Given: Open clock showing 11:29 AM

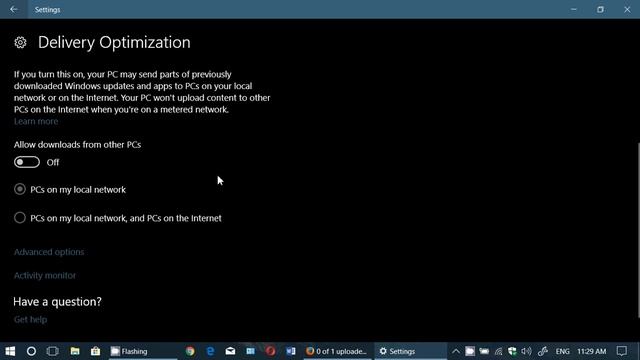Looking at the screenshot, I should tap(591, 351).
